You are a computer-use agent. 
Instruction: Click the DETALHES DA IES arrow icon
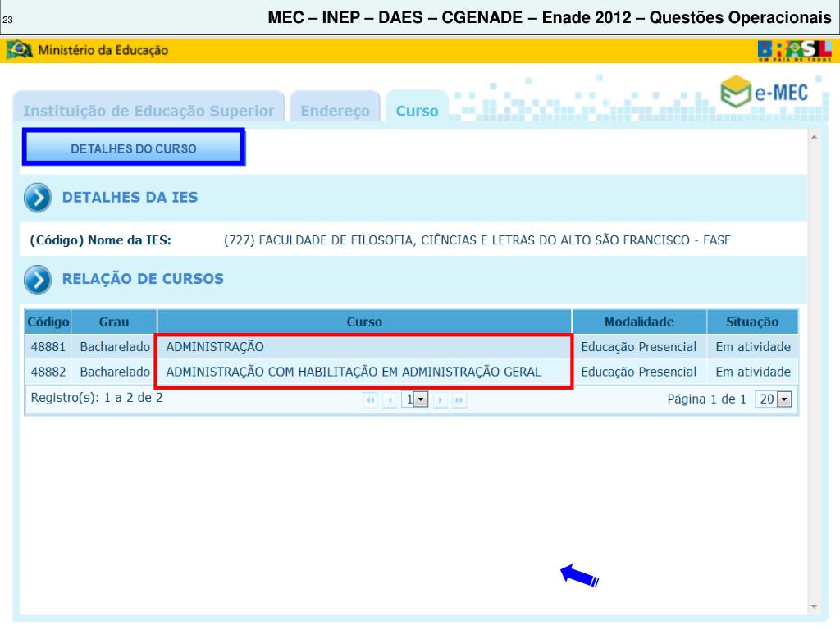coord(38,198)
